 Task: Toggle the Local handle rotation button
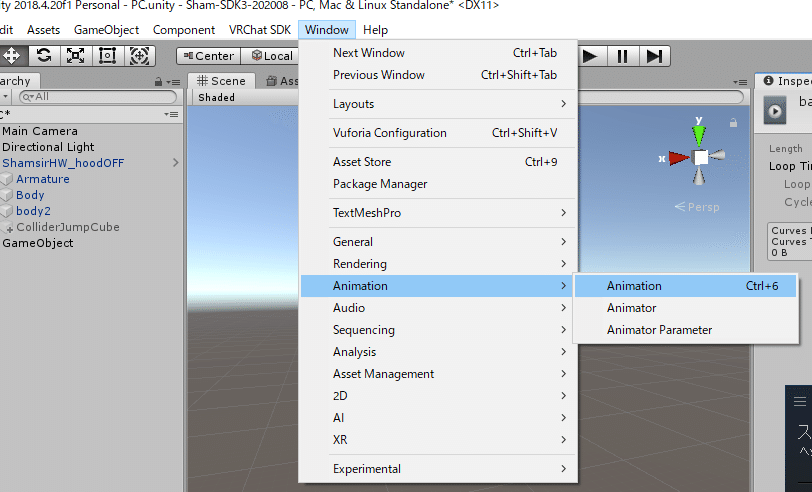(x=271, y=56)
